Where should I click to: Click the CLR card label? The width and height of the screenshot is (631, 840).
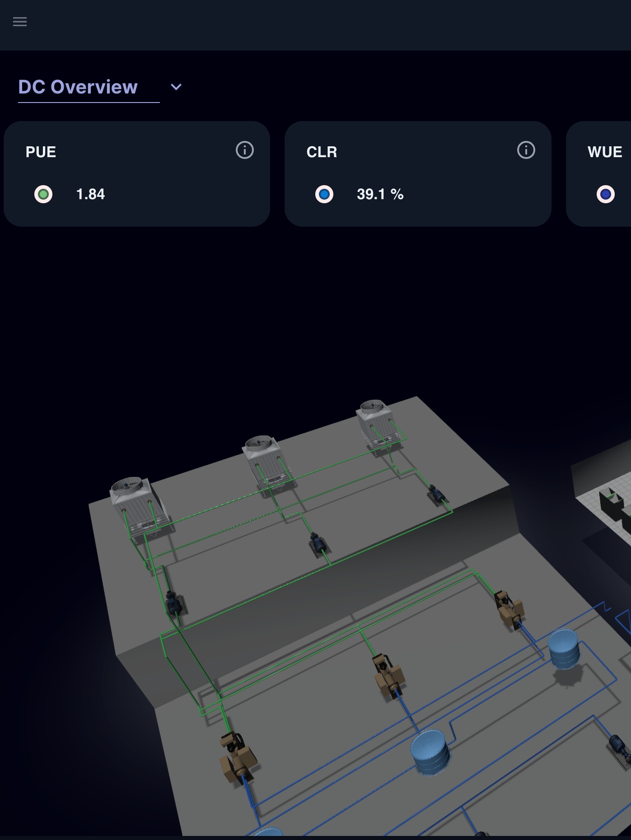point(322,152)
